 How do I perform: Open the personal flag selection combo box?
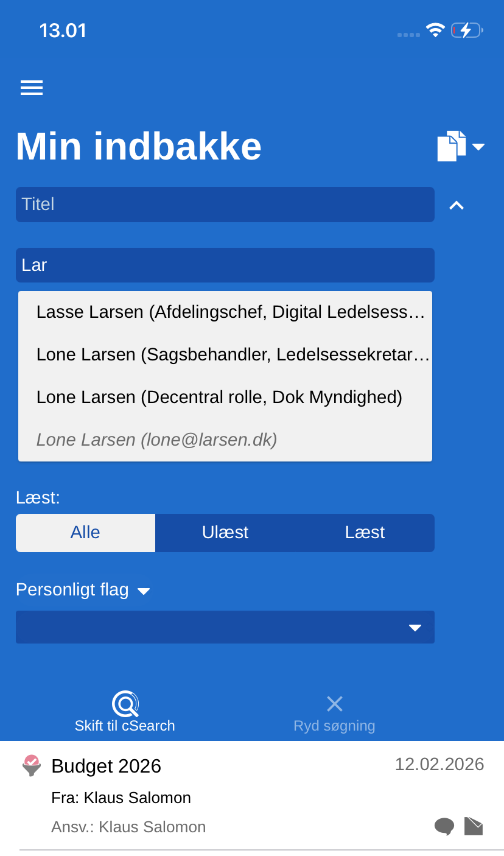[x=225, y=627]
